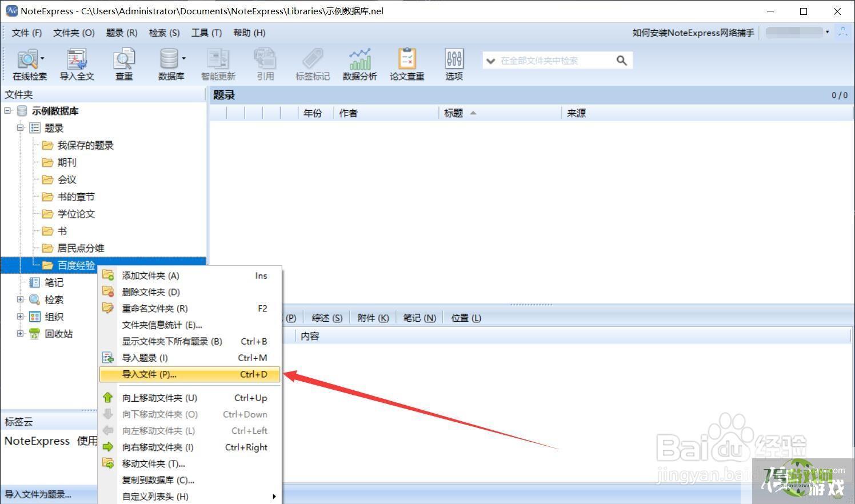Sort by the 作者 column header

coord(386,113)
